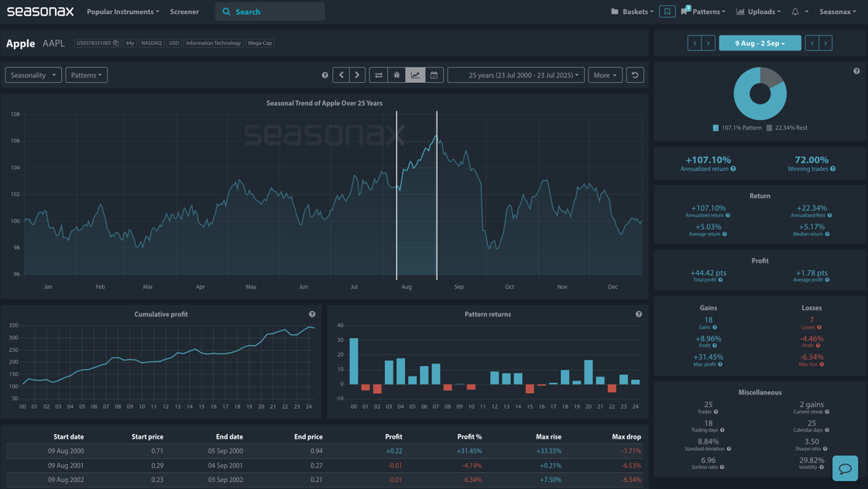Screen dimensions: 868x489
Task: Click the NASDAQ tag
Action: coord(151,43)
